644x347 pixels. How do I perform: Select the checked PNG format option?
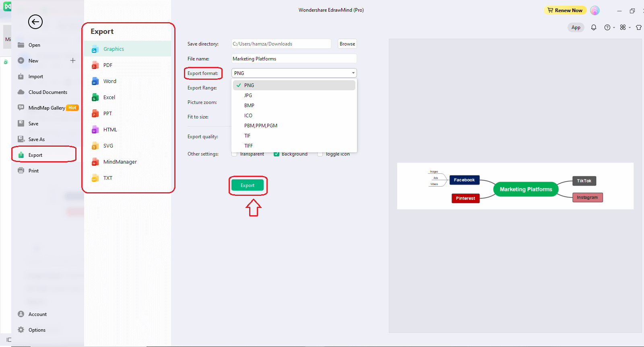[x=294, y=85]
